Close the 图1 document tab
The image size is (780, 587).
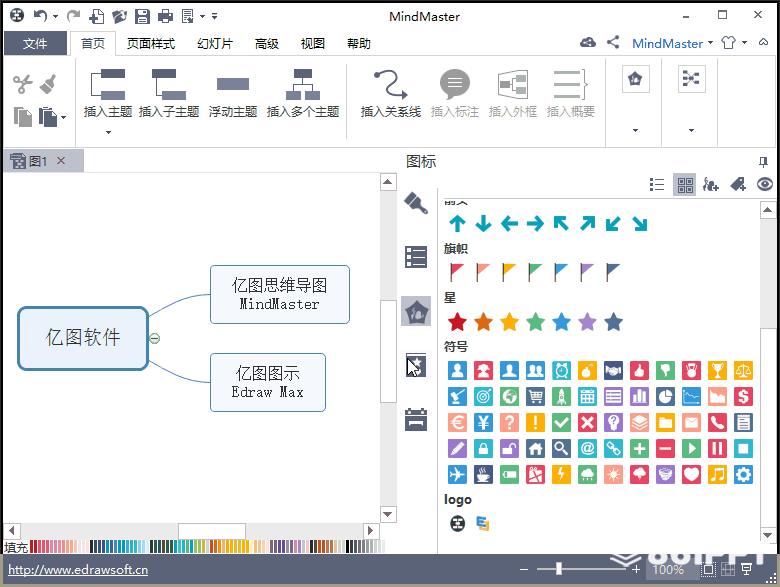click(x=61, y=161)
